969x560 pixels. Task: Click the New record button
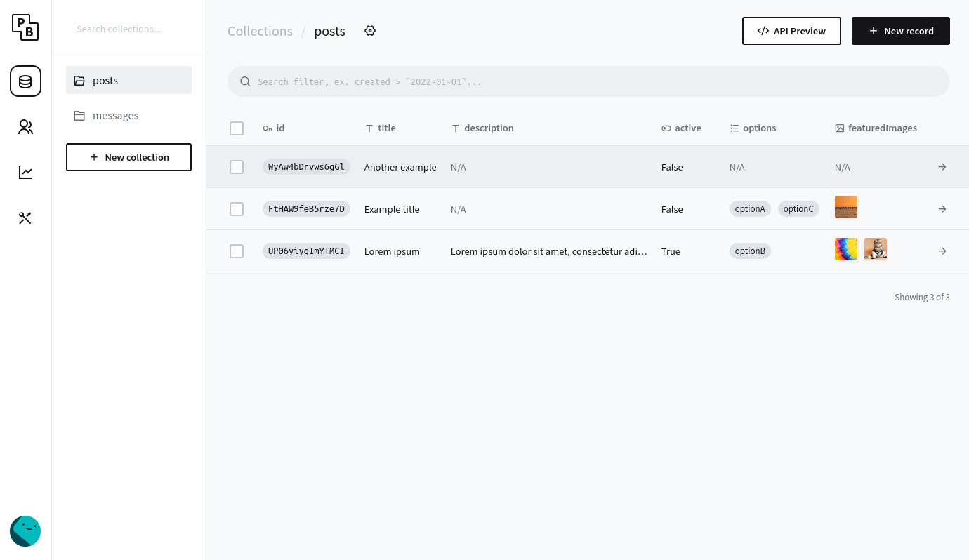[x=900, y=31]
